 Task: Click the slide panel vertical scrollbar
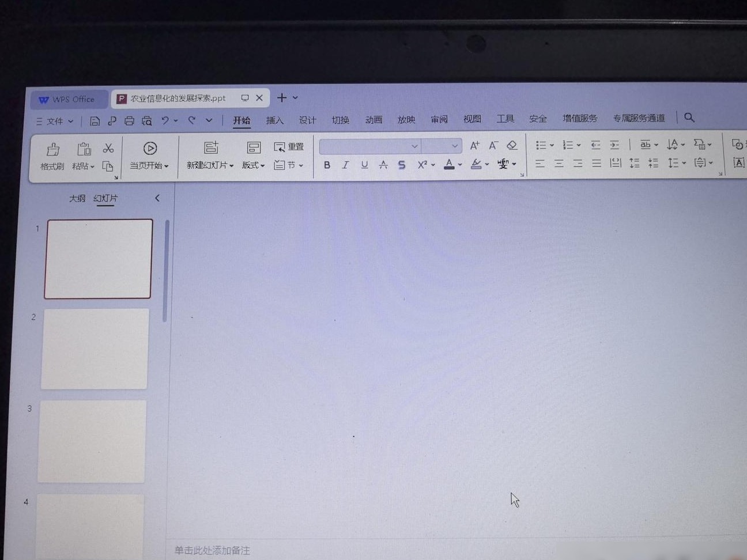(166, 271)
